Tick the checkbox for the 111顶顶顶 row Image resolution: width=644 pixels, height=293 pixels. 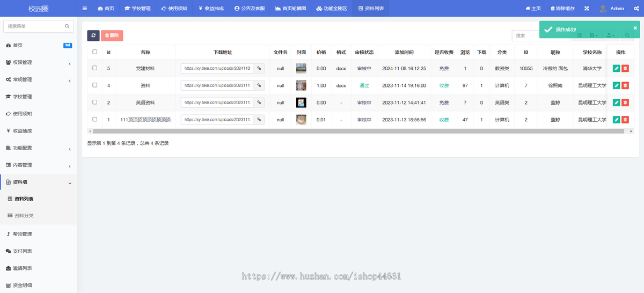(x=95, y=120)
